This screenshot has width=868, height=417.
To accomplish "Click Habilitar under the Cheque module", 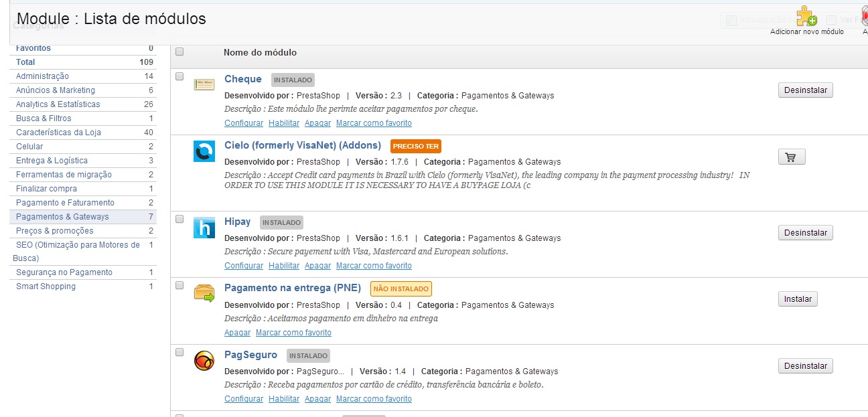I will (x=284, y=123).
